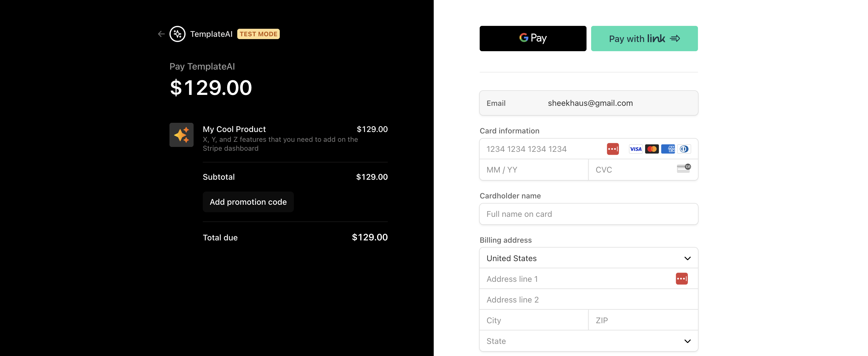
Task: Focus the City input field
Action: (x=534, y=320)
